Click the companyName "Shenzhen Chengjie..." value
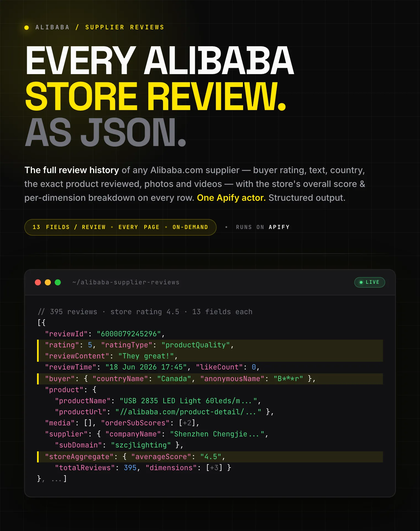The width and height of the screenshot is (420, 531). pos(217,434)
